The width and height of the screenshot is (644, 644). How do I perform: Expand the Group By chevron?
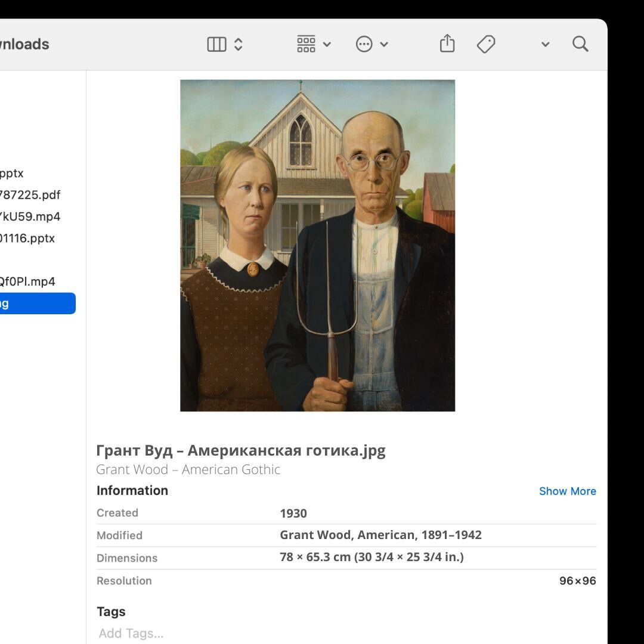(x=327, y=44)
